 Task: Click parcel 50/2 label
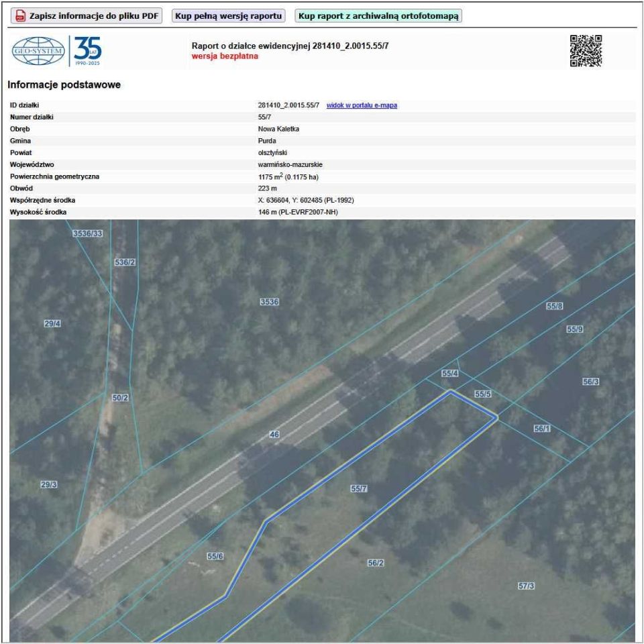[x=120, y=398]
